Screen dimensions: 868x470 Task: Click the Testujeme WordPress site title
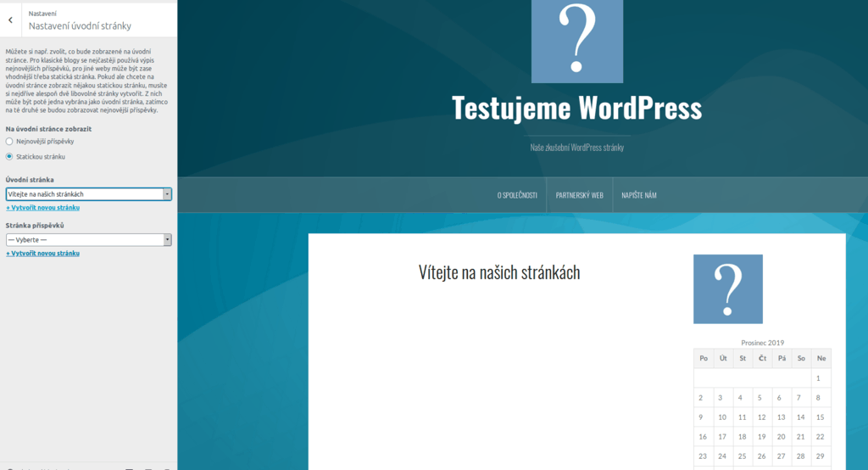pyautogui.click(x=576, y=108)
